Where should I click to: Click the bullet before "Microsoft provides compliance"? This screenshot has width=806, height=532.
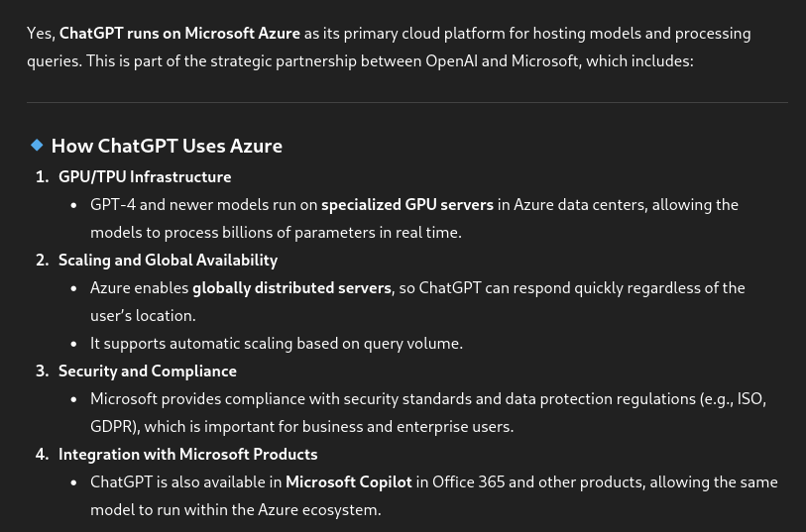[x=74, y=399]
